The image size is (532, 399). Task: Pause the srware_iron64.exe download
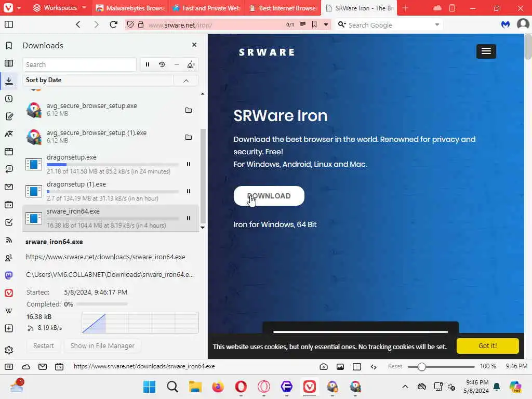189,219
